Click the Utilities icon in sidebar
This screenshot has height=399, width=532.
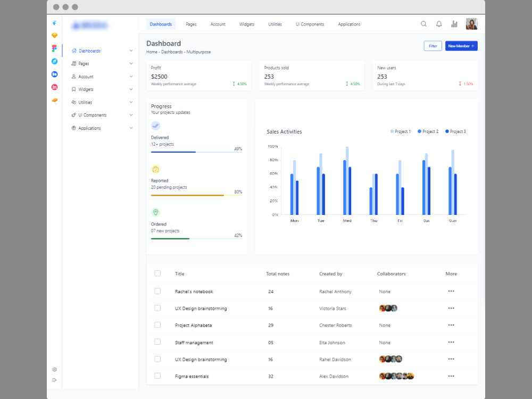73,102
